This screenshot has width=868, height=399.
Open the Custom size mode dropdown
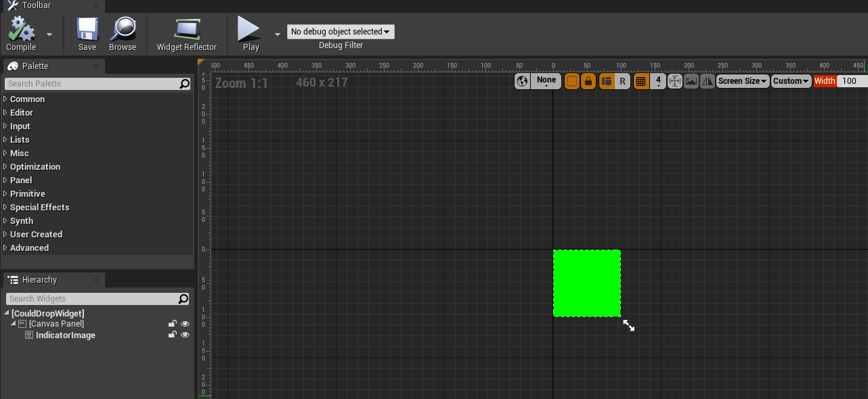click(791, 81)
